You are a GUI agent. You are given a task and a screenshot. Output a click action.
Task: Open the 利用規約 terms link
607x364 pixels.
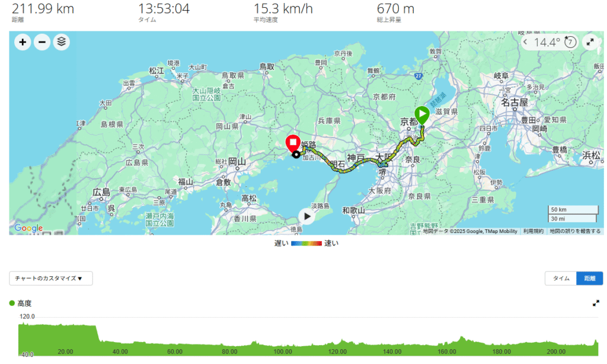click(533, 231)
